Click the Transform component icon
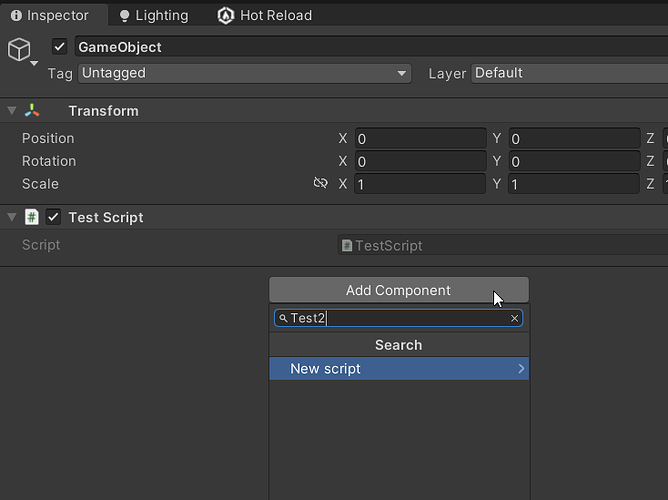 (x=32, y=111)
